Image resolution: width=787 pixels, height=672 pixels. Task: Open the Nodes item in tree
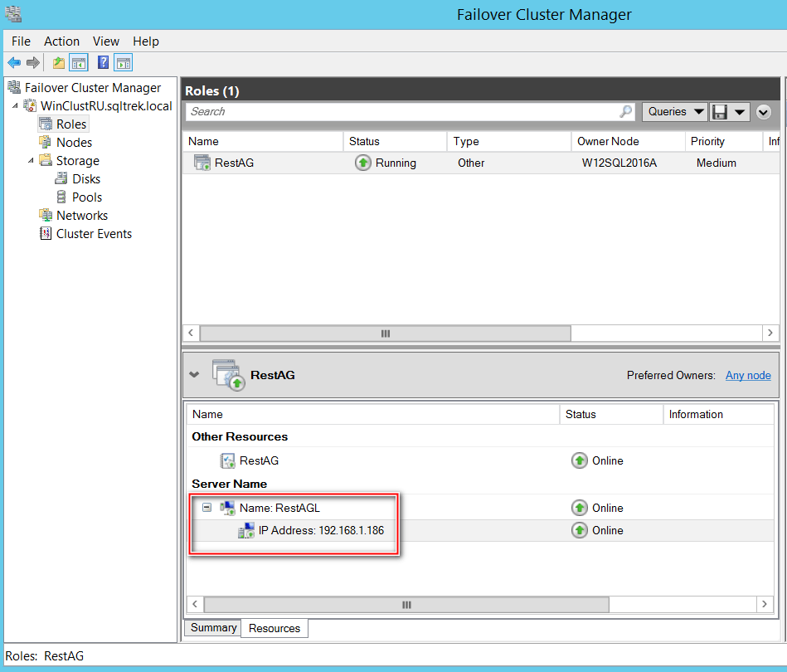click(x=74, y=143)
